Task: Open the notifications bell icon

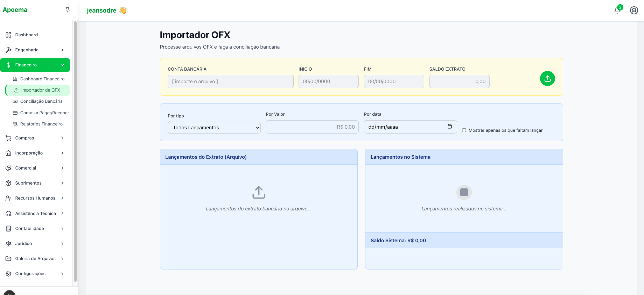Action: (x=617, y=10)
